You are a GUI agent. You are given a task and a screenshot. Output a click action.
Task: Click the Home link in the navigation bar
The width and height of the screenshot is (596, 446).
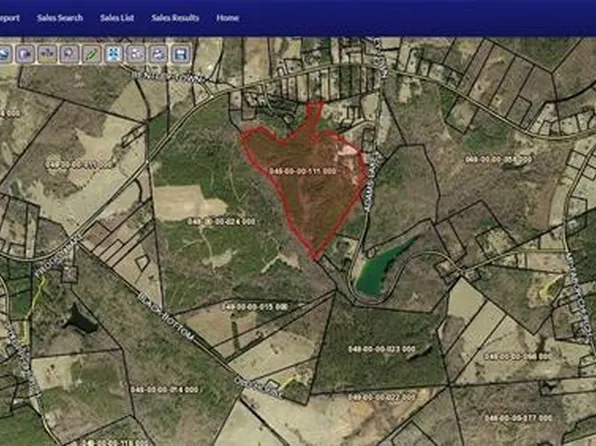pos(228,18)
